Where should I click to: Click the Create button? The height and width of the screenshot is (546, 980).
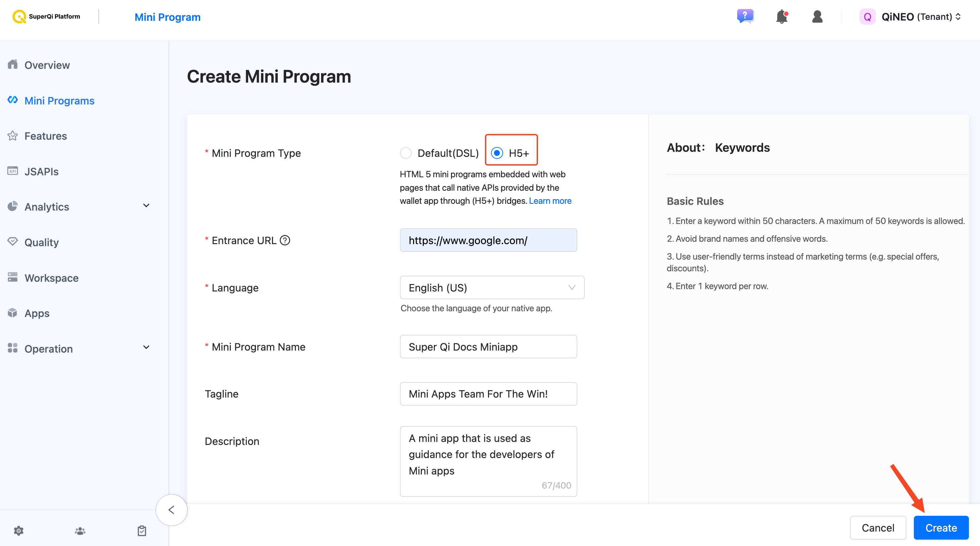(941, 528)
